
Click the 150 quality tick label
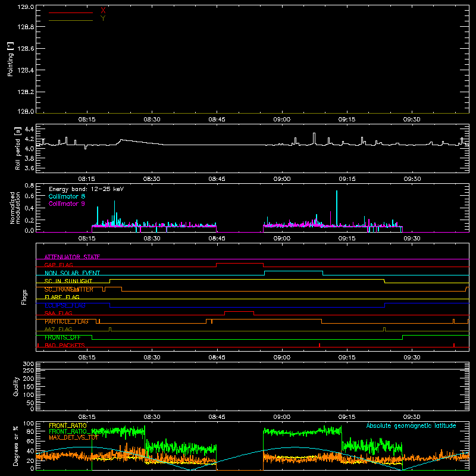[28, 387]
